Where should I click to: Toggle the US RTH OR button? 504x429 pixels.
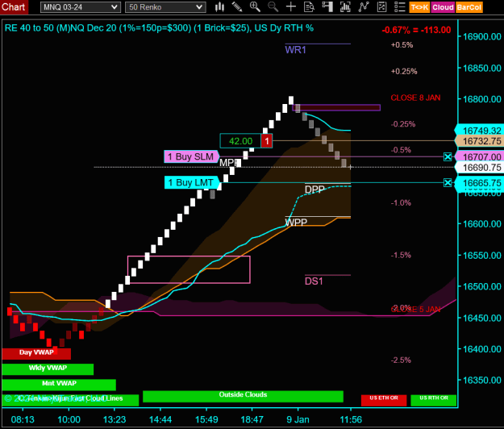(x=434, y=400)
